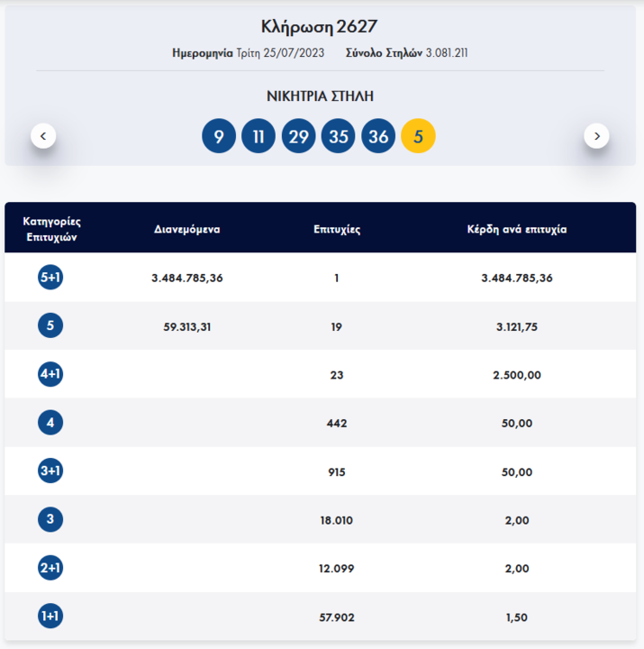Go to the next draw with right arrow
The image size is (644, 649).
[x=596, y=136]
